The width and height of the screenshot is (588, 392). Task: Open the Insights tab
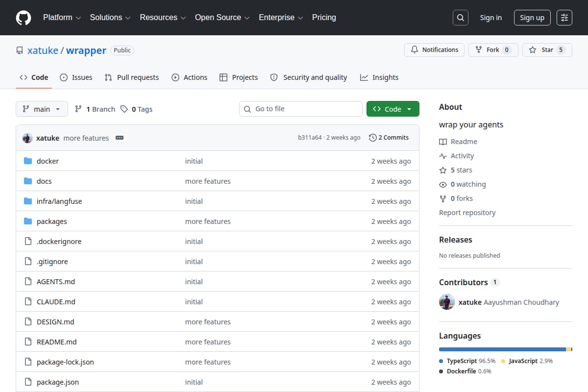pos(379,77)
